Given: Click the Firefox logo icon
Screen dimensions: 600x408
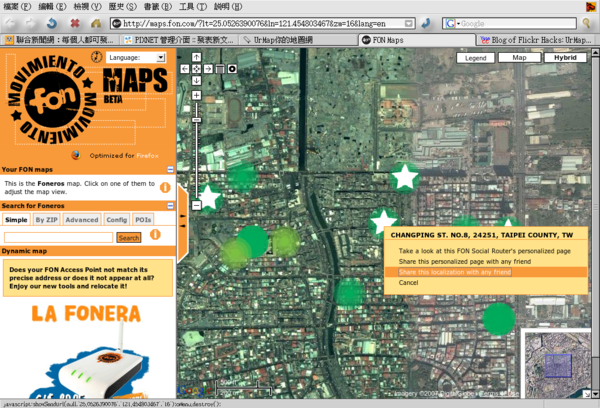Looking at the screenshot, I should (76, 155).
